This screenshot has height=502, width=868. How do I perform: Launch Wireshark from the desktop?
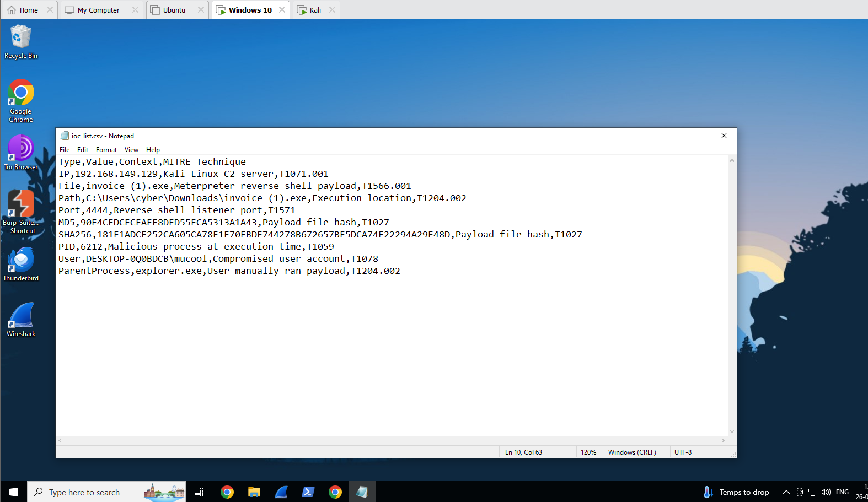(21, 320)
